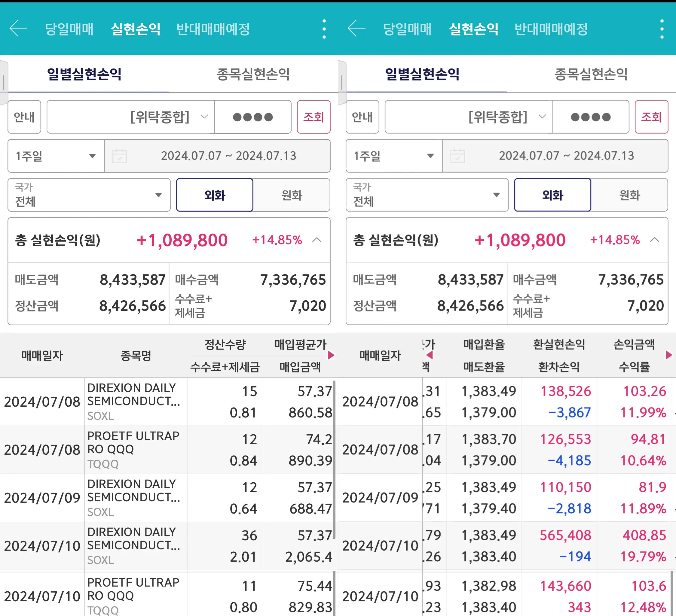The image size is (676, 616).
Task: Click 매매일자 column header in left table
Action: tap(42, 355)
